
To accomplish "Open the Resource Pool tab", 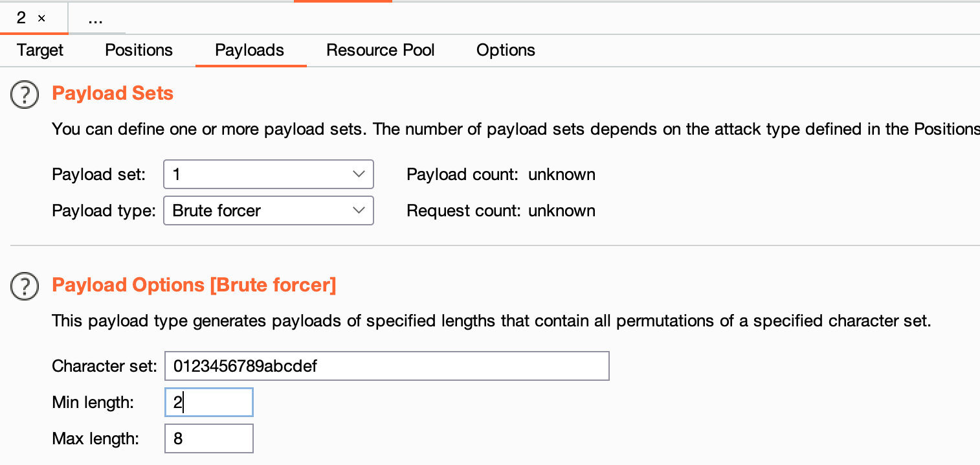I will tap(381, 51).
